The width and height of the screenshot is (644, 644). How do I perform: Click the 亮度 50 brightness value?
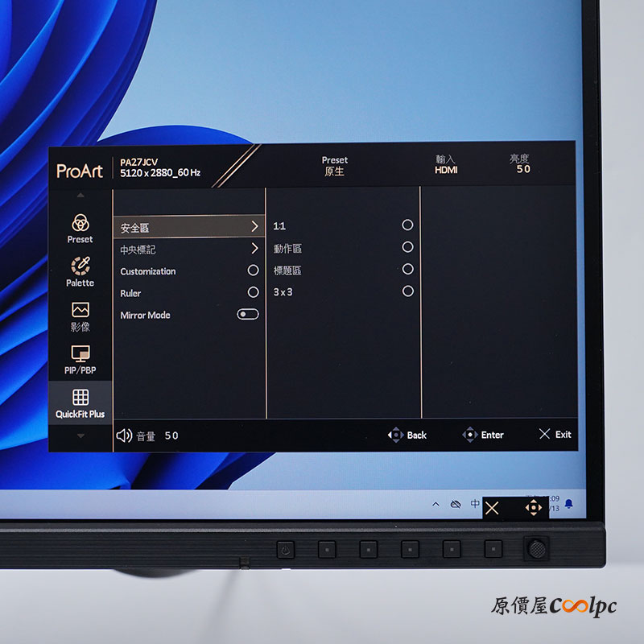[520, 163]
